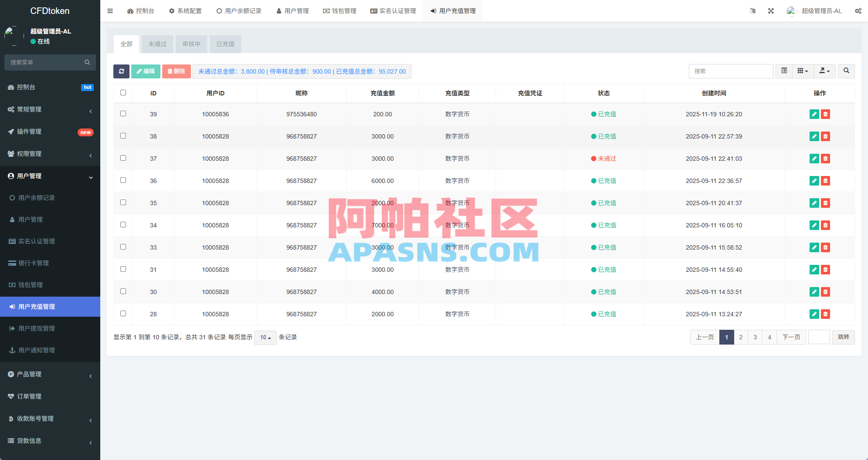
Task: Click red delete icon for row ID 39
Action: click(x=825, y=114)
